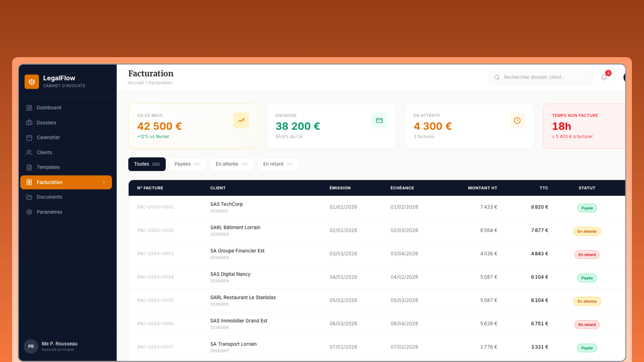Screen dimensions: 644x362
Task: Click the clock icon on En attente card
Action: tap(517, 120)
